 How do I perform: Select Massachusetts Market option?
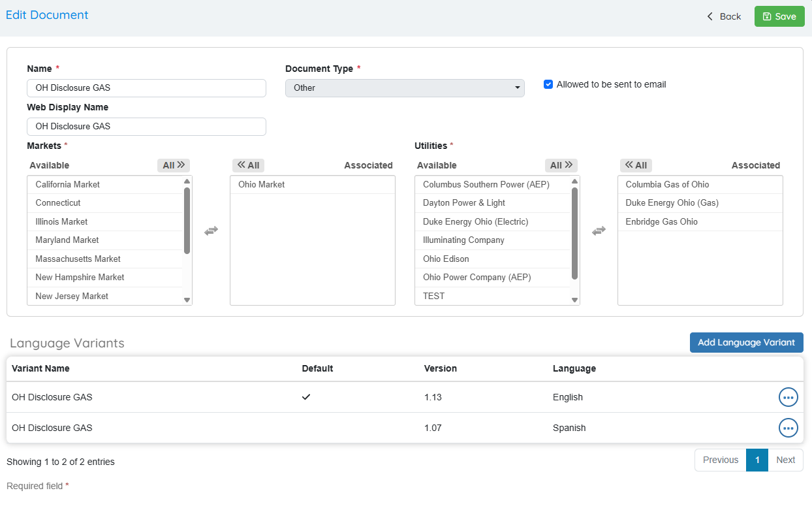pos(104,259)
